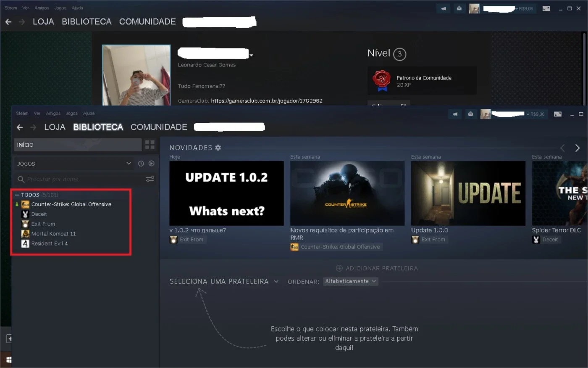Open dropdown arrow beside profile name

pyautogui.click(x=251, y=55)
